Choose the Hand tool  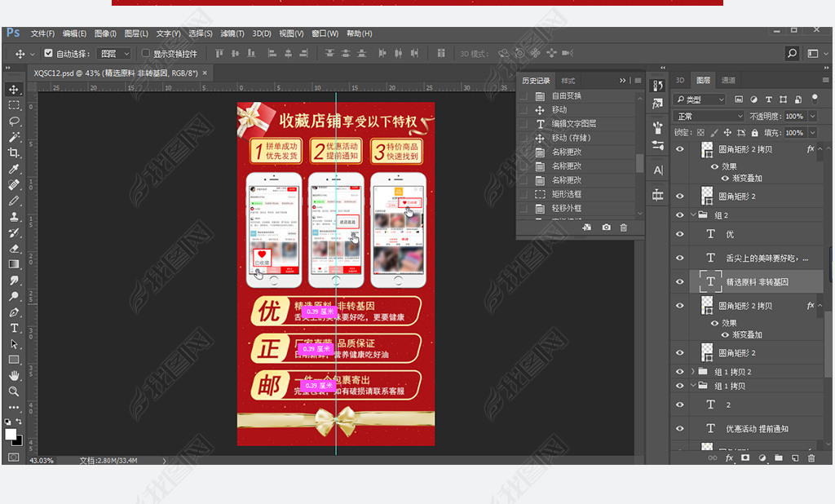click(14, 376)
